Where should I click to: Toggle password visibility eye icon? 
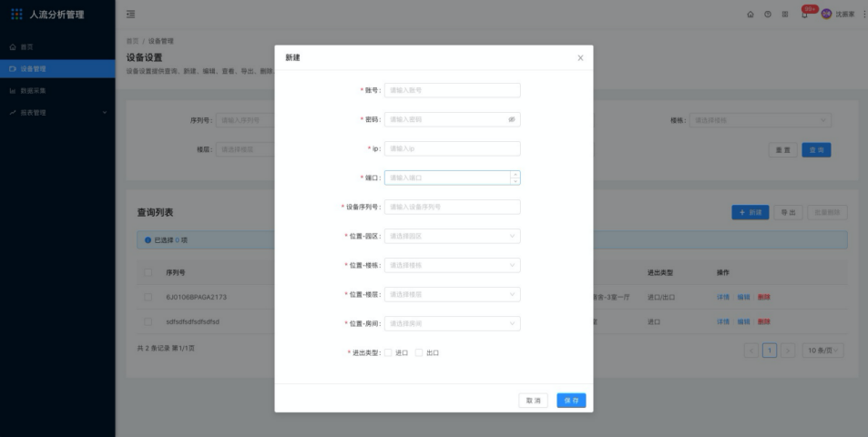click(x=512, y=119)
